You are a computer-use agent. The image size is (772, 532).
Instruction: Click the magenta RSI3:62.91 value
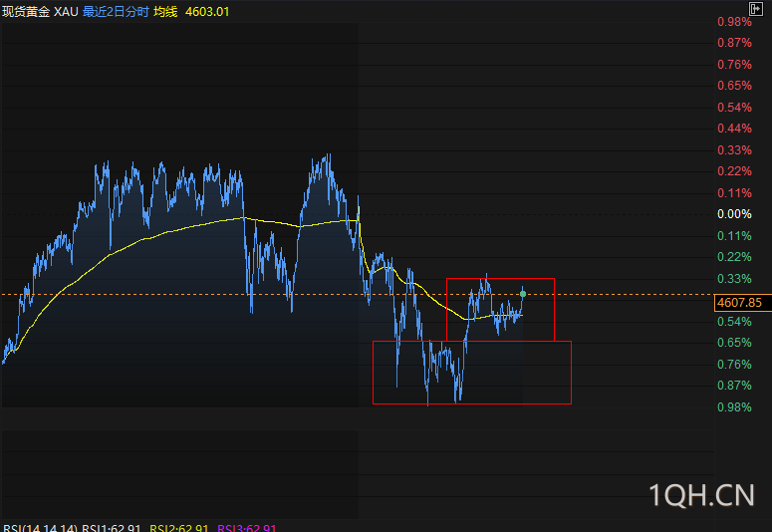coord(247,528)
